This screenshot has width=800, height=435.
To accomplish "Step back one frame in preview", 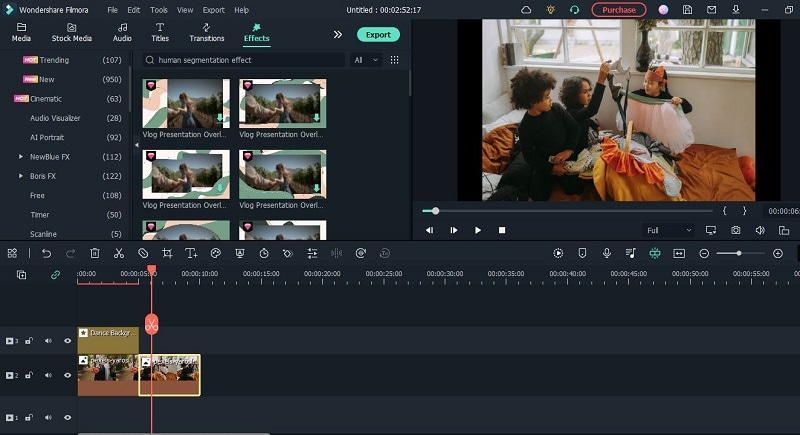I will tap(429, 231).
